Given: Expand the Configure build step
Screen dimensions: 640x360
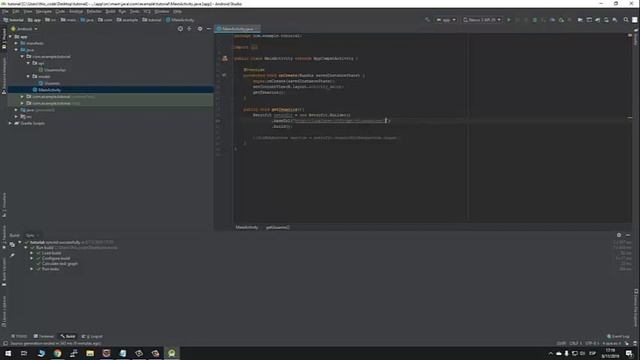Looking at the screenshot, I should coord(31,258).
